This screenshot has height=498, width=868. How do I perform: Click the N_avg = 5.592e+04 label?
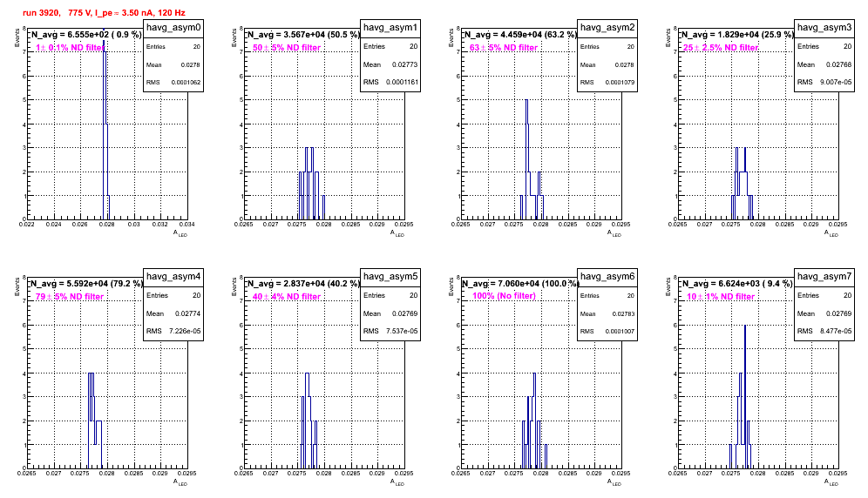[x=86, y=284]
